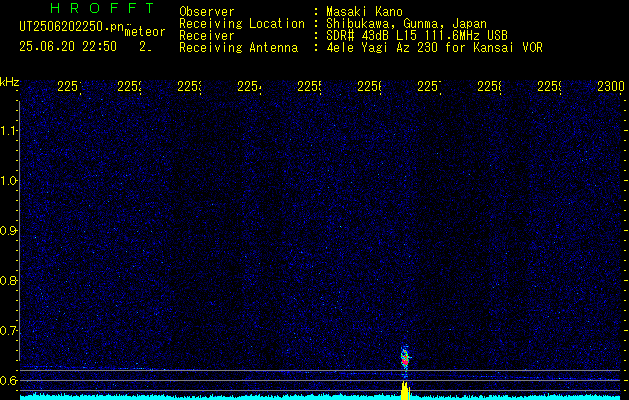The height and width of the screenshot is (400, 629).
Task: Click the 'Receiving Antenna' field label
Action: point(238,48)
